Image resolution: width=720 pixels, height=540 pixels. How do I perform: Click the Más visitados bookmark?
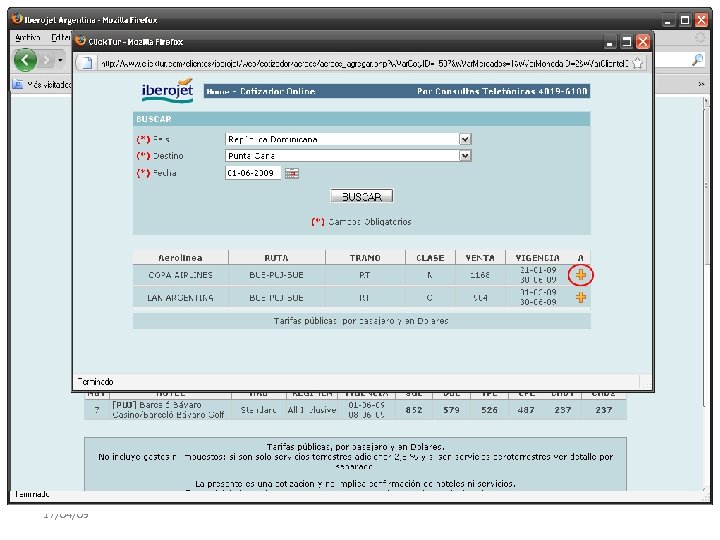tap(42, 84)
